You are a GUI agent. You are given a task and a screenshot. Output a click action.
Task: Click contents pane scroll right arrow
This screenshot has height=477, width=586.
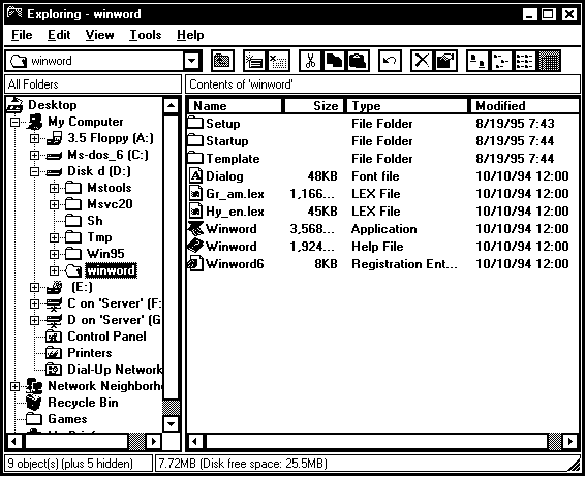571,441
